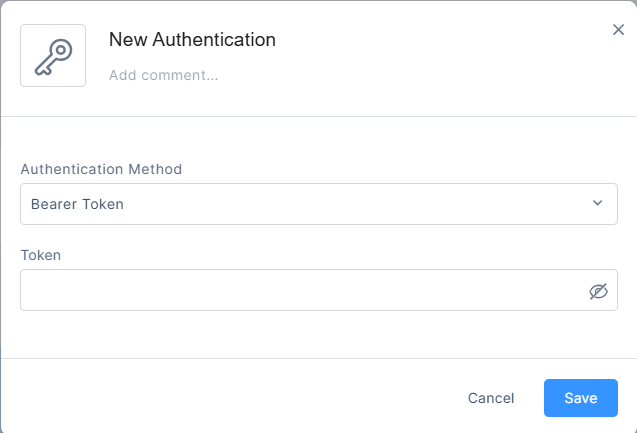The height and width of the screenshot is (433, 637).
Task: Click into the Token input field
Action: (x=300, y=291)
